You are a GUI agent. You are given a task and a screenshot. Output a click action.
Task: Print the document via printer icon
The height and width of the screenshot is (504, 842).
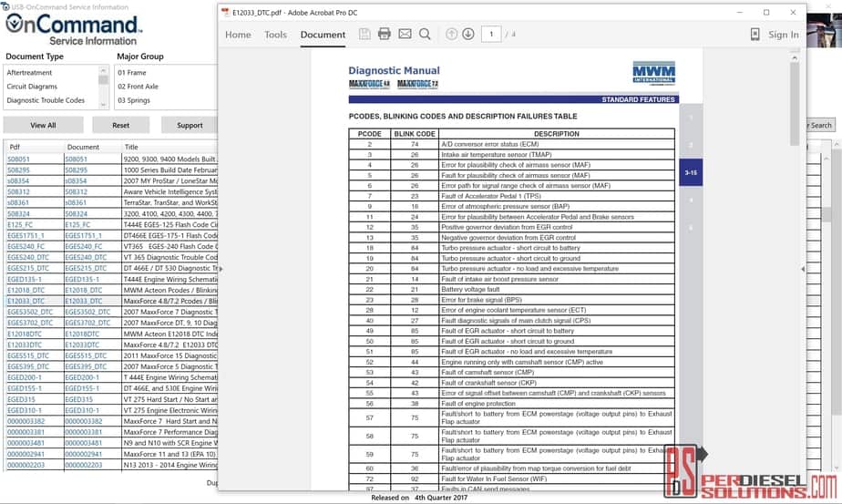[x=385, y=34]
